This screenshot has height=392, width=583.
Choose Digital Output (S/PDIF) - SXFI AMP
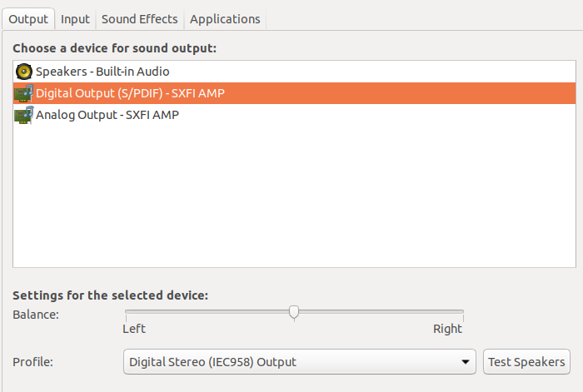(130, 93)
